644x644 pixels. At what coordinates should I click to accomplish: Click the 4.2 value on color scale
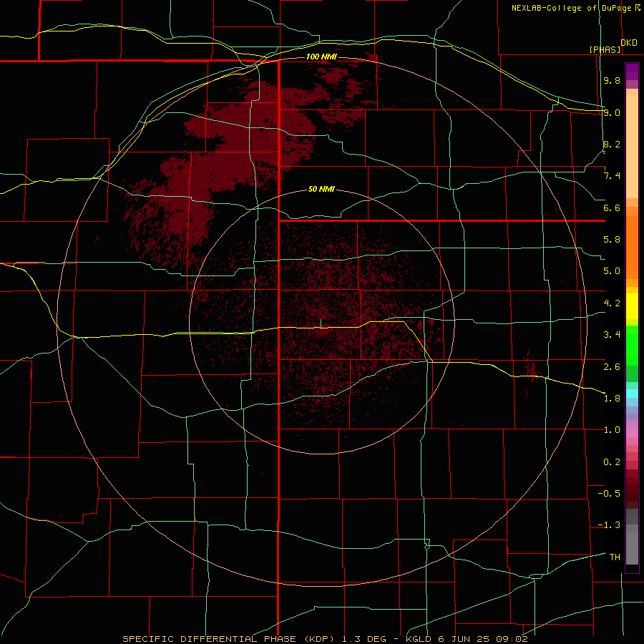point(612,303)
